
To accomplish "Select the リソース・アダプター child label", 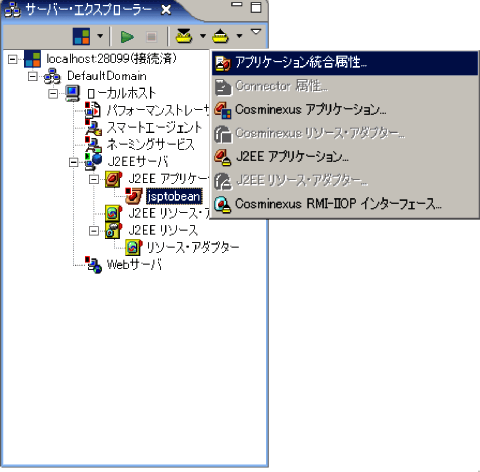I will click(x=193, y=247).
